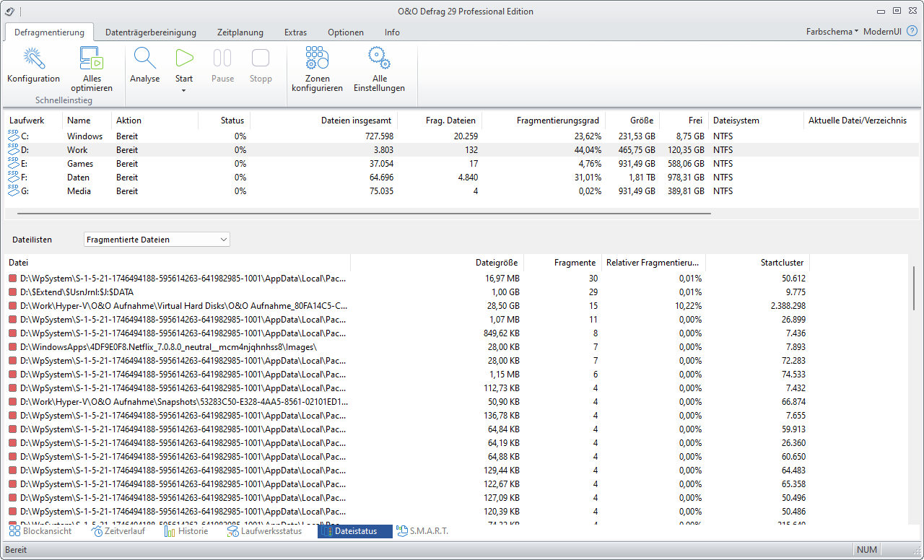Sort drives by Dateien insgesamt column
This screenshot has height=560, width=924.
[323, 121]
